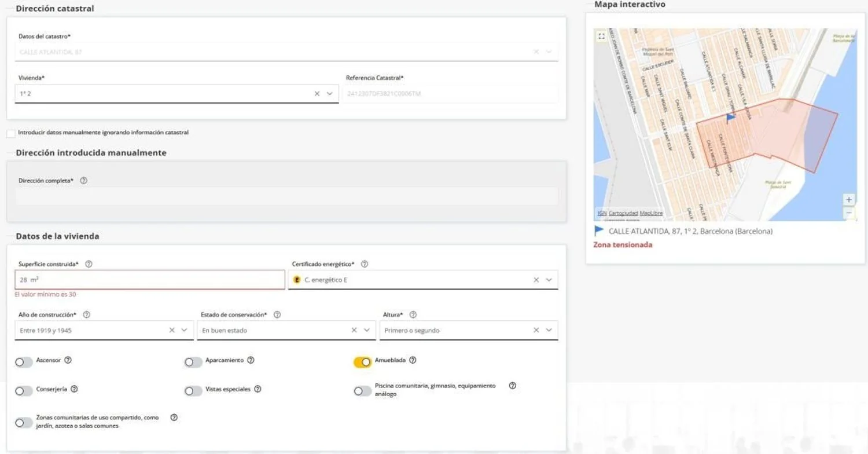Viewport: 868px width, 454px height.
Task: Open help icon next to Año de construcción
Action: 86,315
